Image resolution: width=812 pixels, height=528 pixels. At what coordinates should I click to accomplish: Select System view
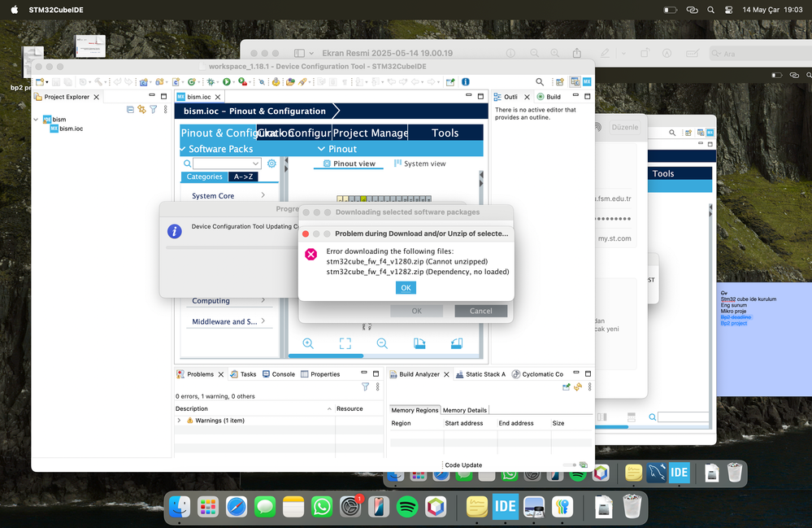coord(419,164)
